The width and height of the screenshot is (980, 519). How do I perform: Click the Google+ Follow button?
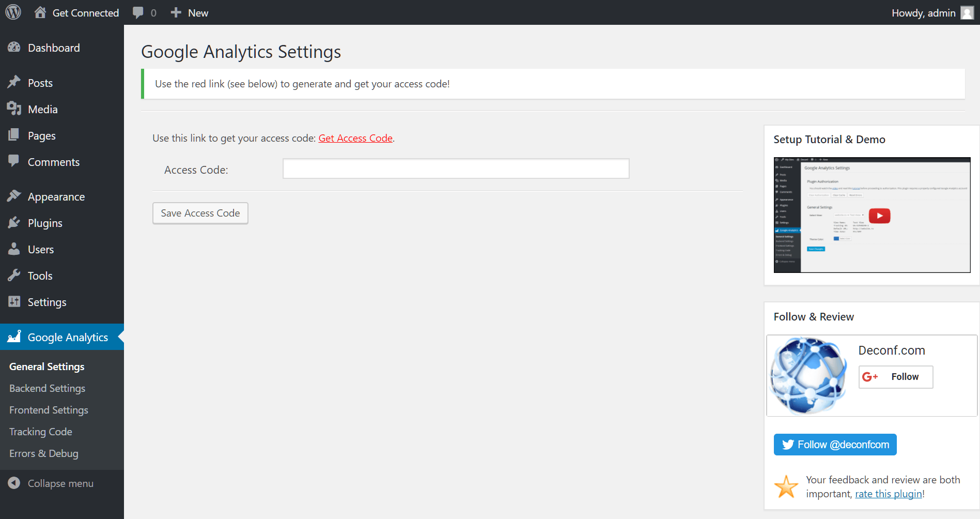point(896,377)
